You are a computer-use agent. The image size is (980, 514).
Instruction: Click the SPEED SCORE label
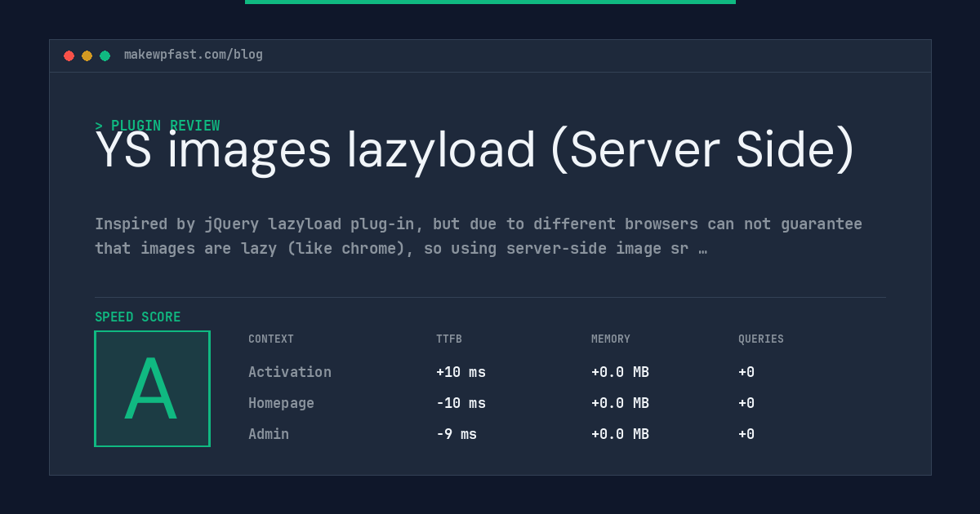(138, 317)
